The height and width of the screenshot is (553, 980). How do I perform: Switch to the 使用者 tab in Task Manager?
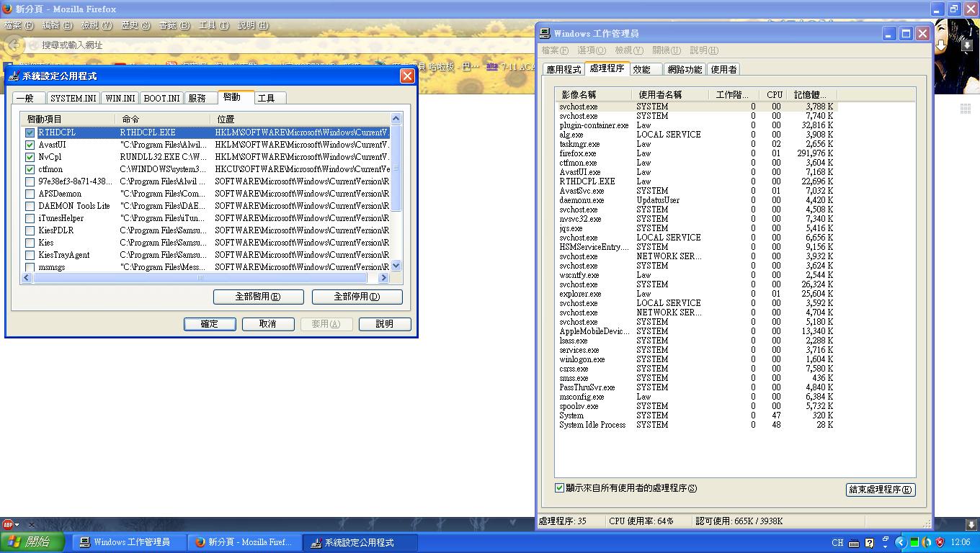point(723,69)
